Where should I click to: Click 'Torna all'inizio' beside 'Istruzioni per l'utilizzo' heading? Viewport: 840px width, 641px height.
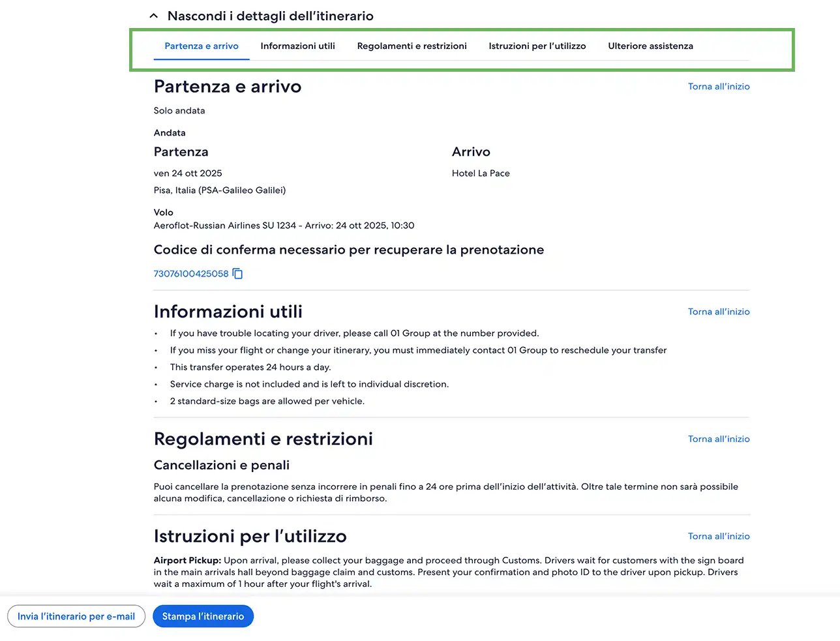719,536
